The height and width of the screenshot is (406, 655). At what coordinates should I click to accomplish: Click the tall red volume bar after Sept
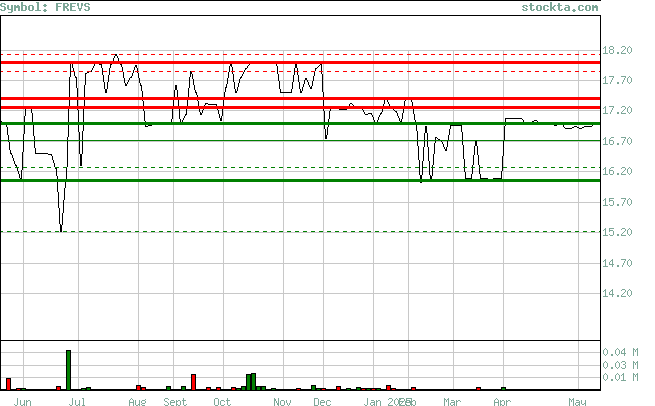tap(193, 382)
